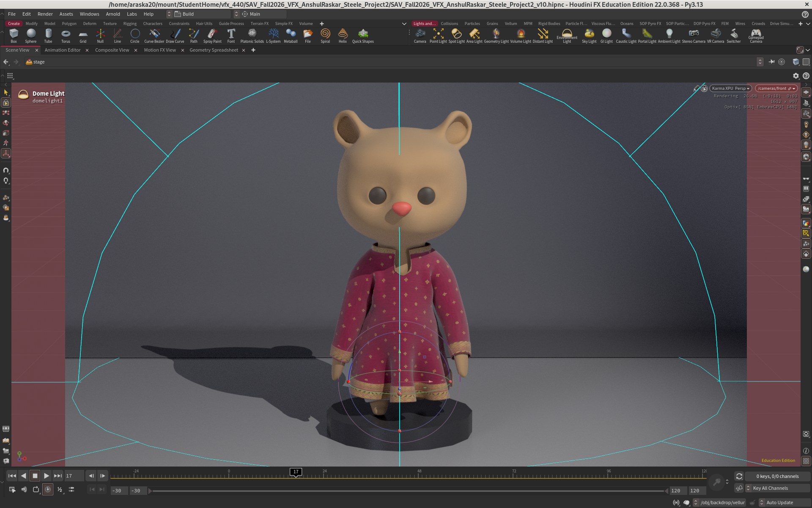Toggle real time playback clock button

[48, 489]
